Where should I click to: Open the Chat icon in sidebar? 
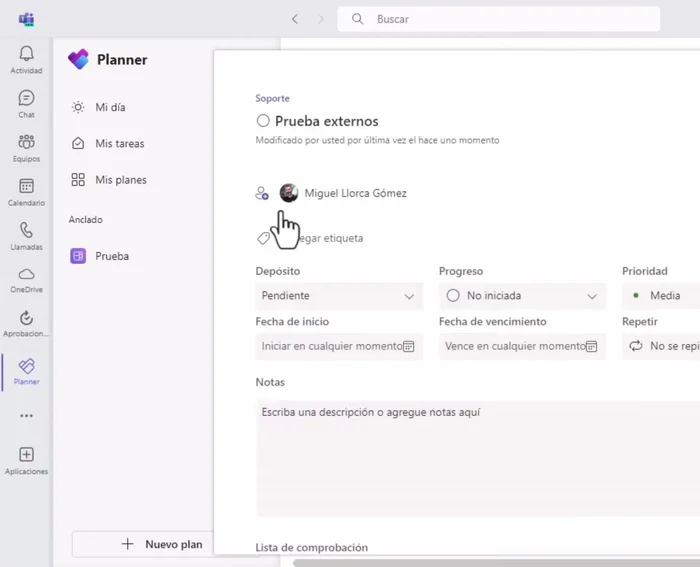coord(26,103)
